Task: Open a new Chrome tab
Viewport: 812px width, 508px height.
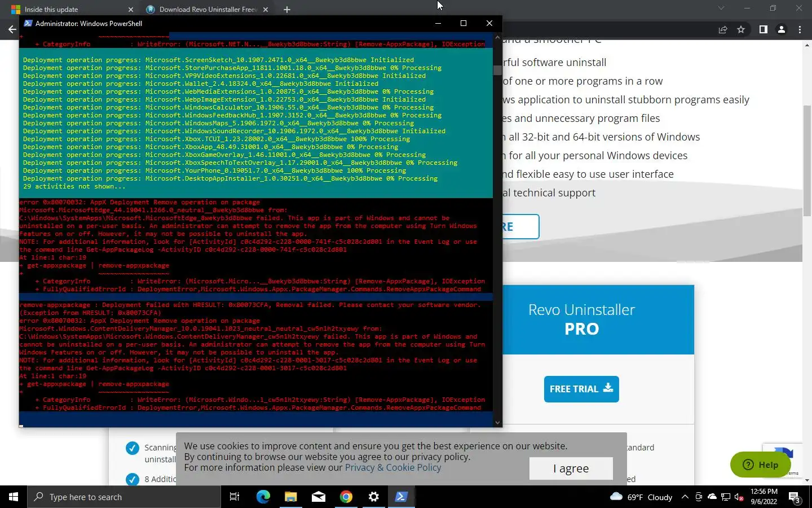Action: point(286,10)
